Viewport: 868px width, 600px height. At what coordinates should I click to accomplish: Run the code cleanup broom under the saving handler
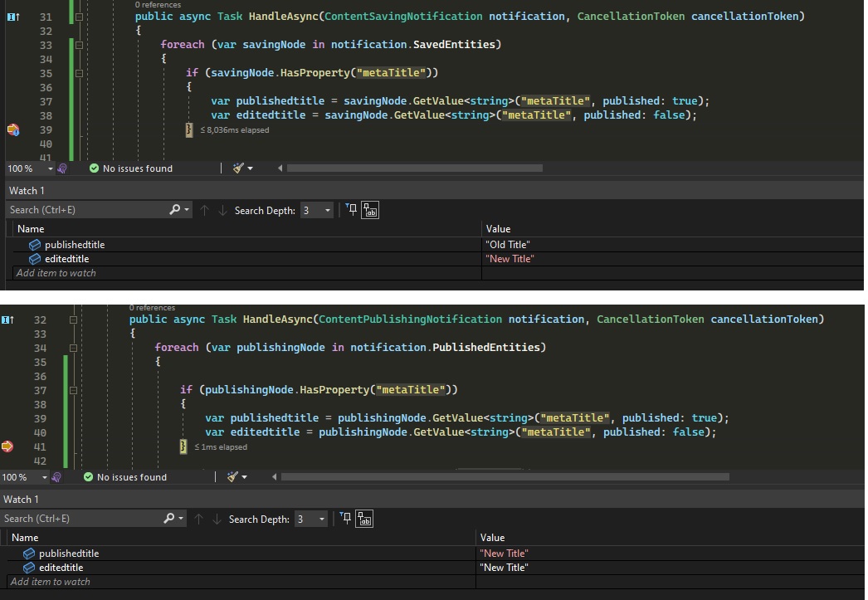pyautogui.click(x=238, y=168)
